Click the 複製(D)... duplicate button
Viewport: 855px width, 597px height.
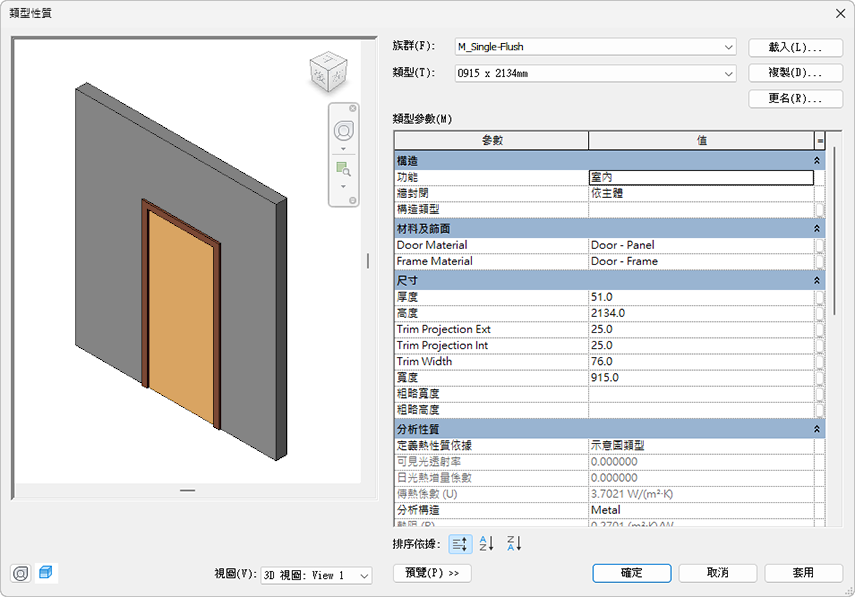[x=796, y=73]
